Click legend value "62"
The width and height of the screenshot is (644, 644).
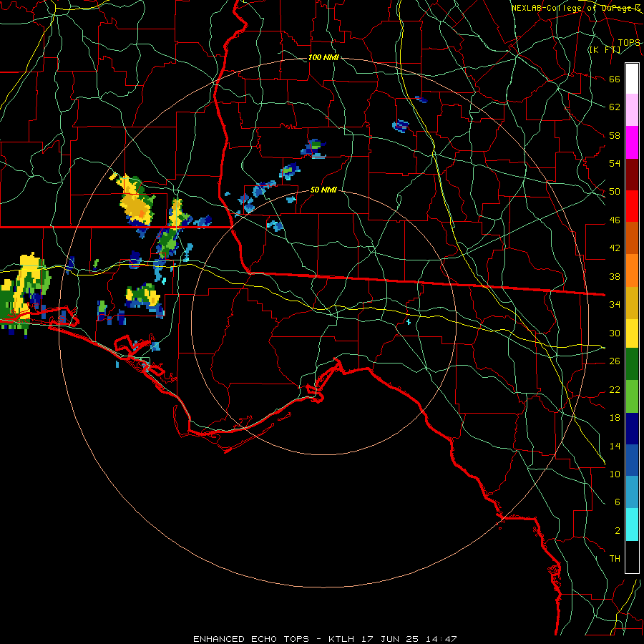point(615,107)
